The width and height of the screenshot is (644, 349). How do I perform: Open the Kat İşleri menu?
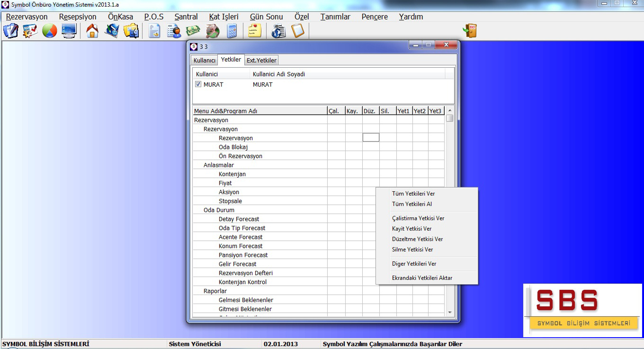tap(224, 17)
